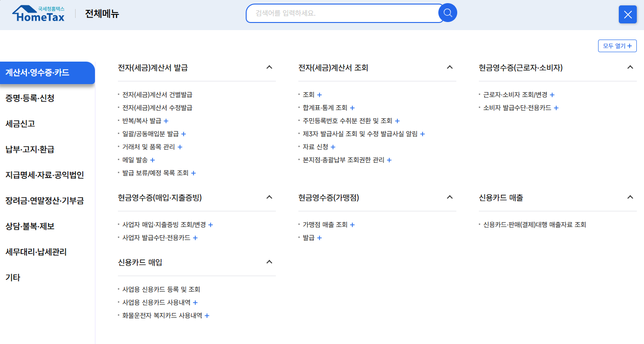Expand the 근로자·소비자 조회/변경 submenu
The image size is (644, 344).
(552, 94)
